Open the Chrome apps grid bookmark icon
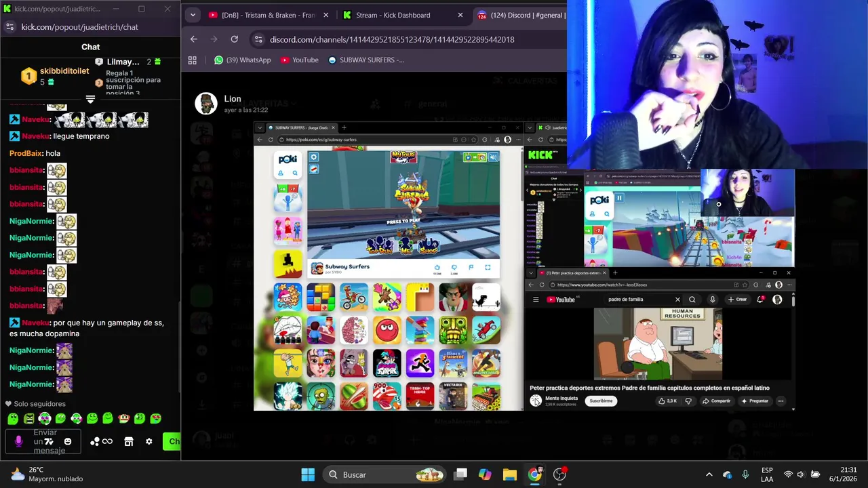Viewport: 868px width, 488px height. pos(193,60)
